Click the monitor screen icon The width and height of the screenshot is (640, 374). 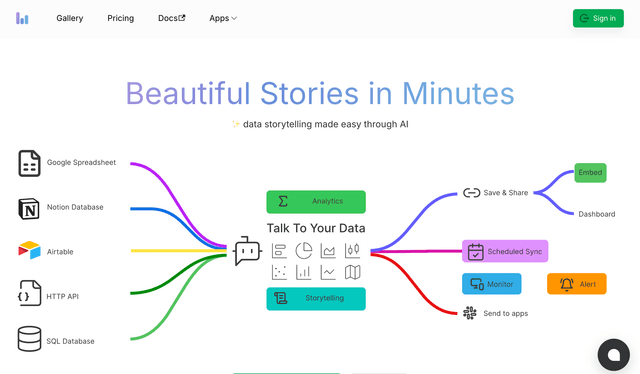coord(477,284)
